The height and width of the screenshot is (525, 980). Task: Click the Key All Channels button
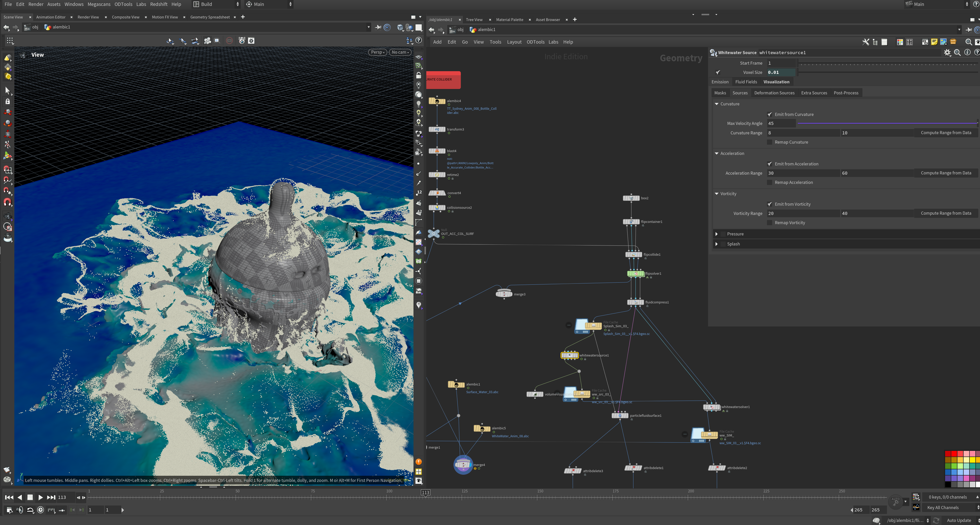click(943, 508)
